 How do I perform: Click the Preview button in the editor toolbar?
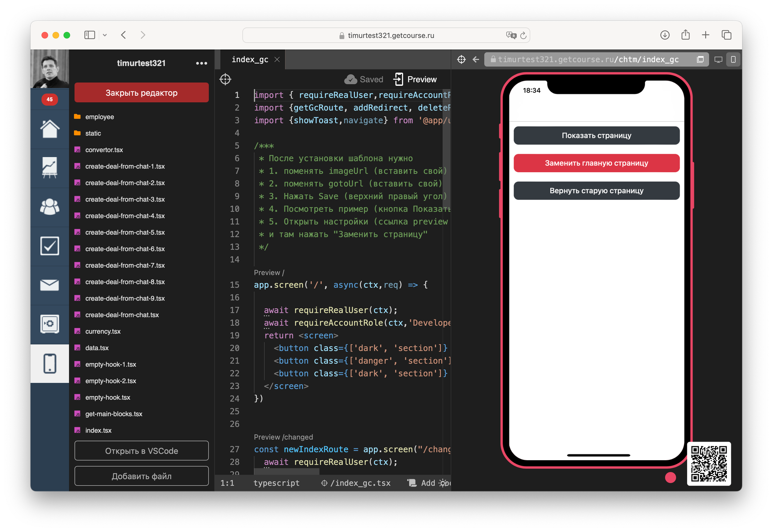coord(415,80)
